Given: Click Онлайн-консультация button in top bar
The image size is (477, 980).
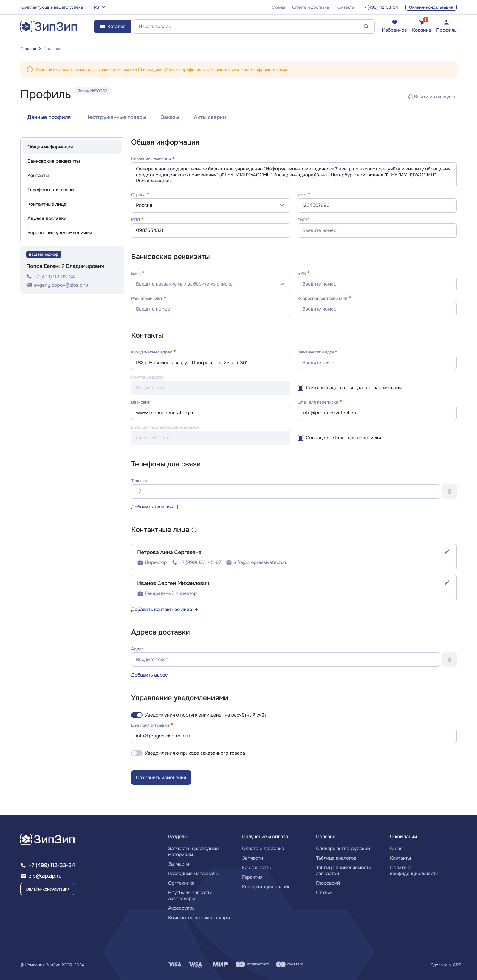Looking at the screenshot, I should [430, 7].
